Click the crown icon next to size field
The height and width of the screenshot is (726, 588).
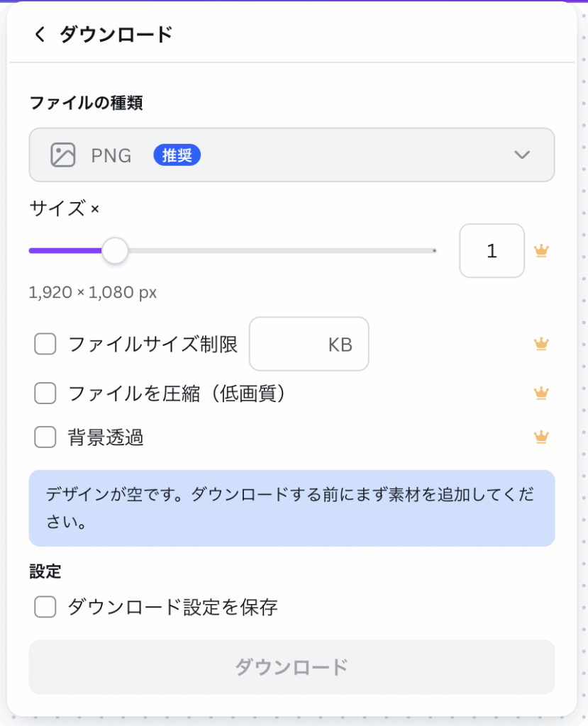click(x=542, y=250)
